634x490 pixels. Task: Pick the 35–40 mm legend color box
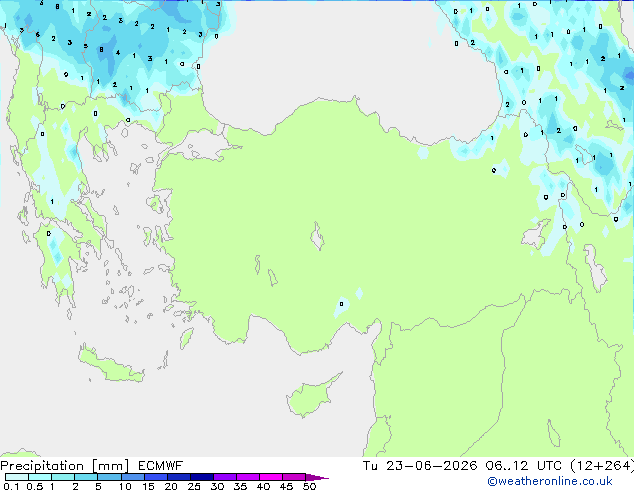(248, 477)
